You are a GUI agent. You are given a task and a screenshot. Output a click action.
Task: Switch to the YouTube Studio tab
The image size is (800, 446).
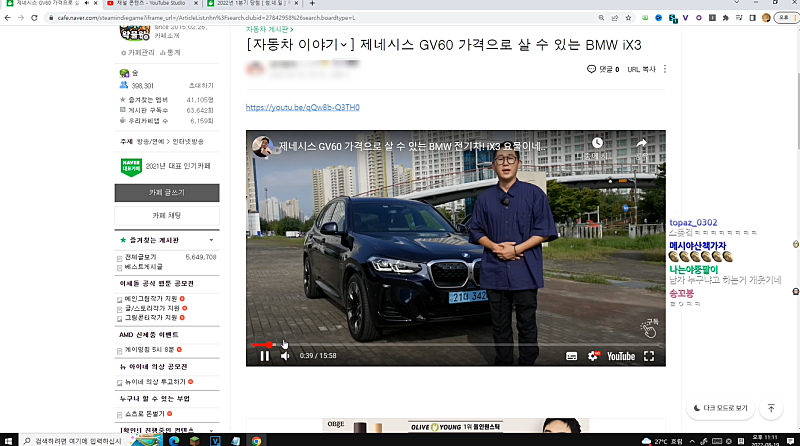coord(151,4)
